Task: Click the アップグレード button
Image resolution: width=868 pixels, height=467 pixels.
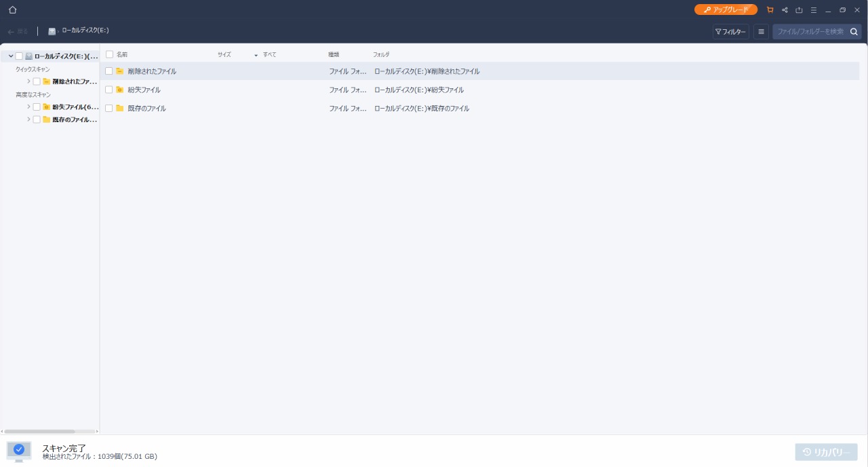Action: pos(726,10)
